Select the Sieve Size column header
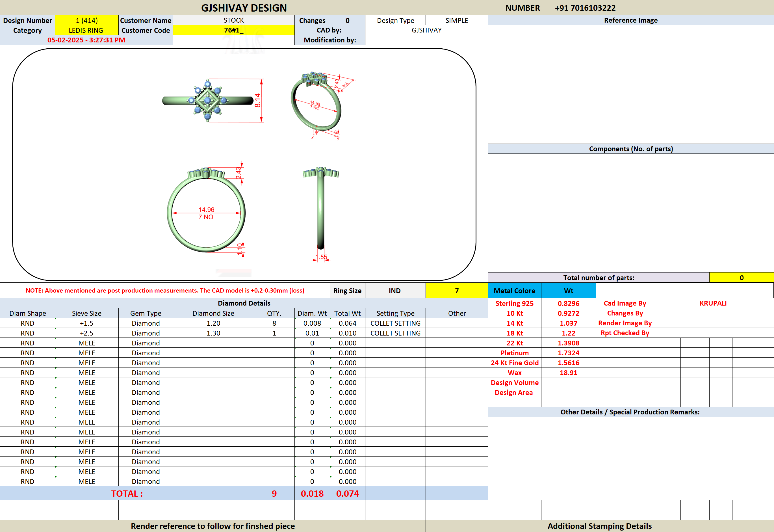Image resolution: width=774 pixels, height=532 pixels. [87, 313]
